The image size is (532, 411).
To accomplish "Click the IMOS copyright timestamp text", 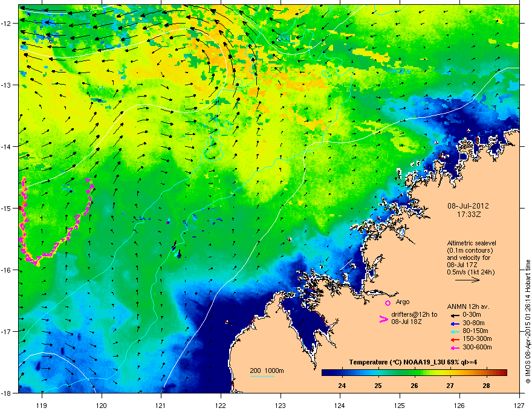I will tap(528, 322).
